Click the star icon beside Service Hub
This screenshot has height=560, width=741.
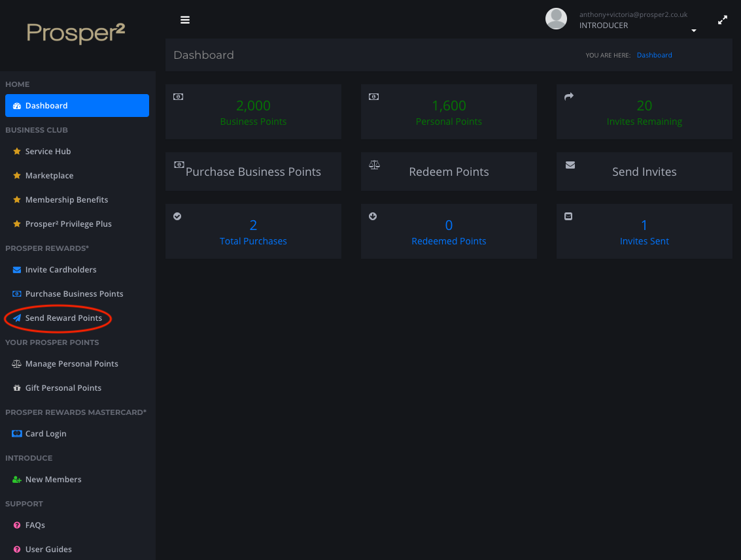(x=17, y=151)
